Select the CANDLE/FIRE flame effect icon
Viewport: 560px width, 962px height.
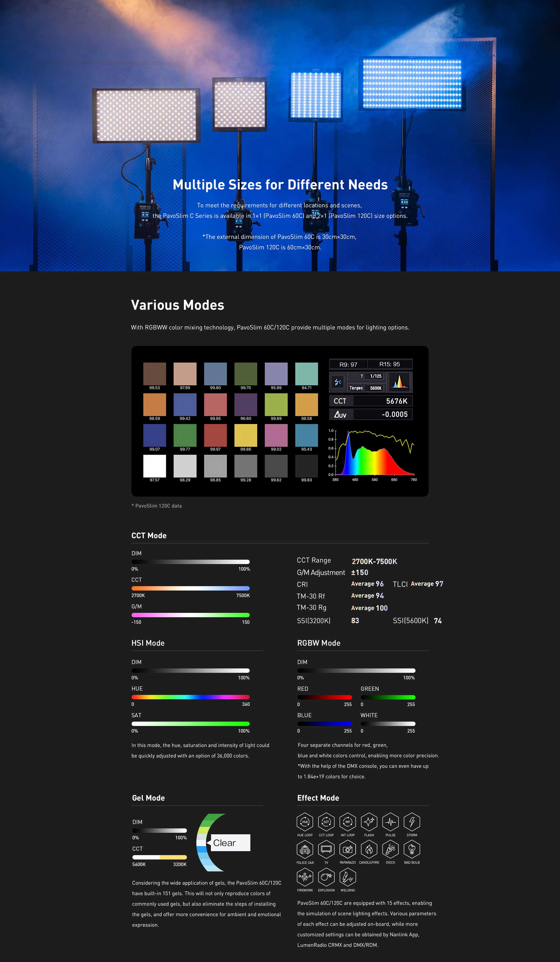[x=369, y=849]
